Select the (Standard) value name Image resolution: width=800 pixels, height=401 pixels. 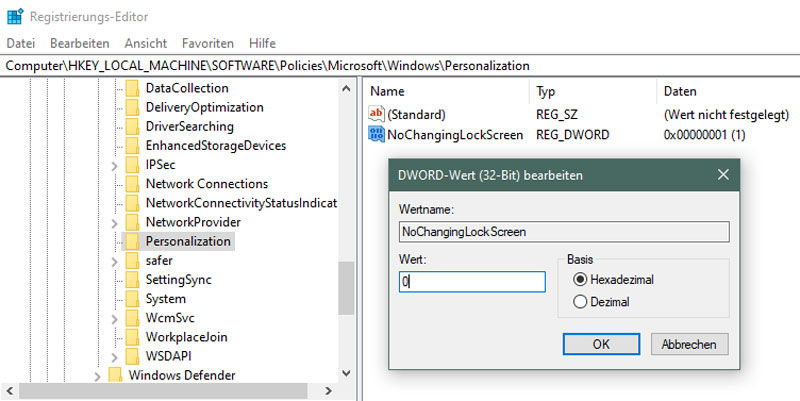coord(416,114)
